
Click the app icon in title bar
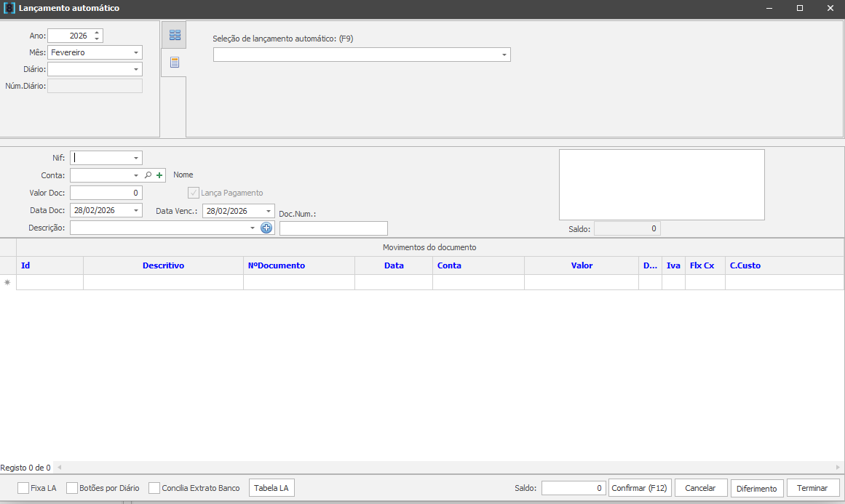coord(9,9)
